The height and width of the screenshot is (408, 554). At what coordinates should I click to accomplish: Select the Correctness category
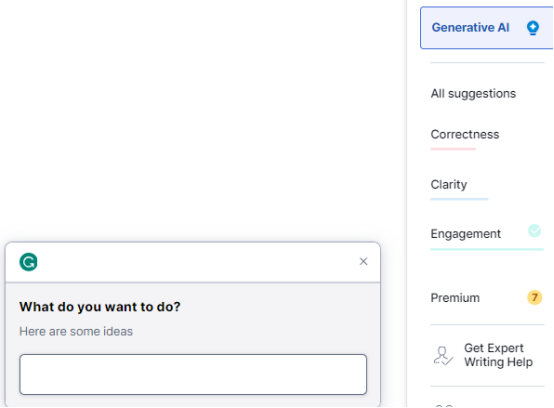[x=465, y=134]
